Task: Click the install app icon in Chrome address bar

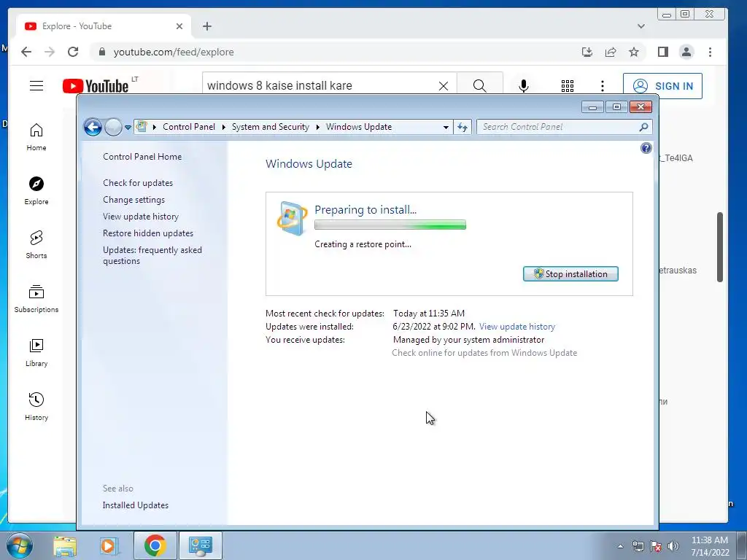Action: [x=587, y=52]
